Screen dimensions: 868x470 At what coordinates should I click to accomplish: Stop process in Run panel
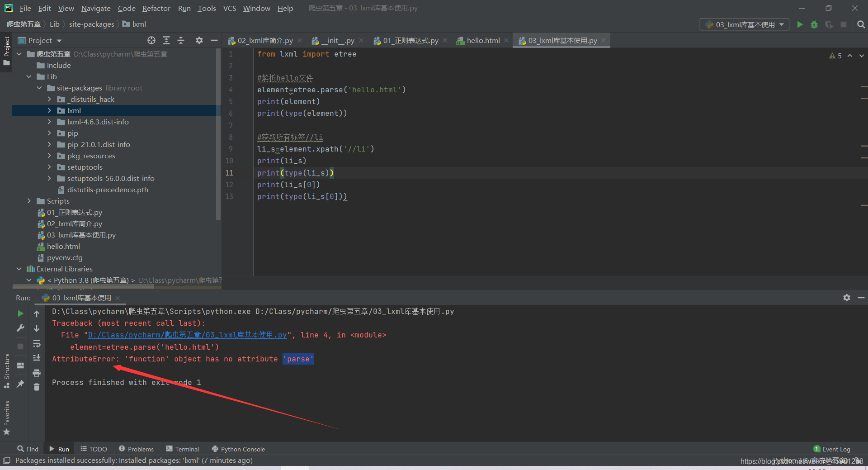tap(20, 346)
